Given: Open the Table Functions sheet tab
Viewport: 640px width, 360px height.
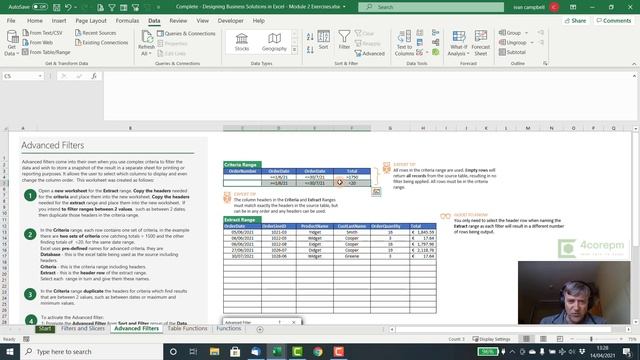Looking at the screenshot, I should 187,329.
